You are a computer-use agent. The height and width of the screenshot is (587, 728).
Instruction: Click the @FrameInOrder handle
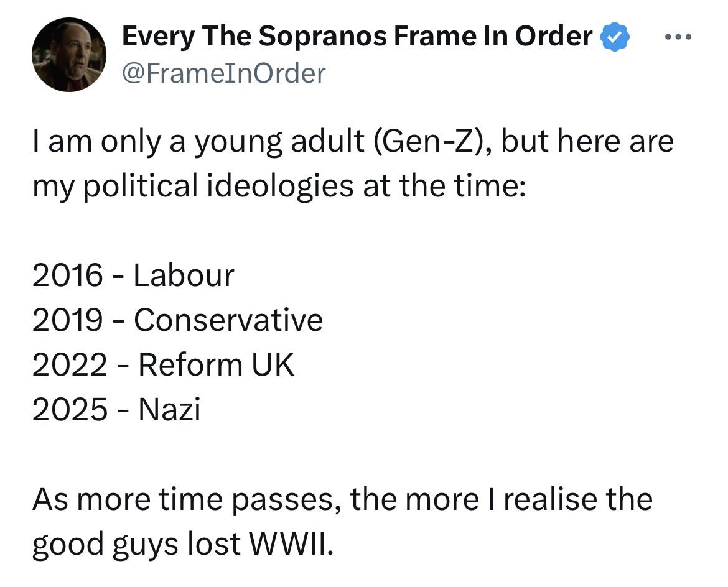click(223, 73)
